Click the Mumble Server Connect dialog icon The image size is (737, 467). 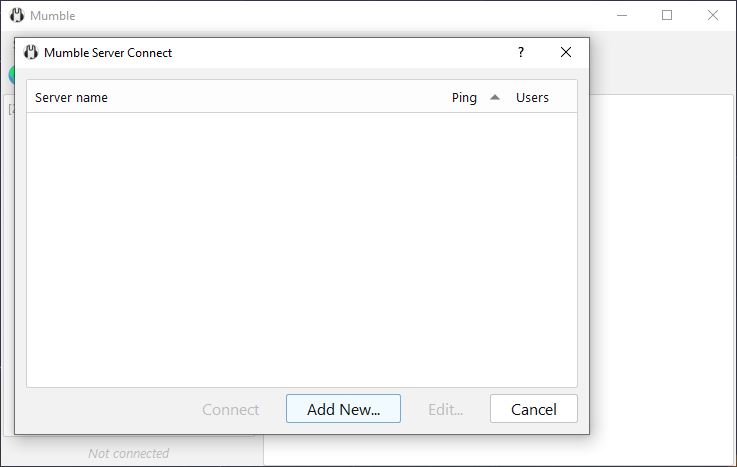click(31, 52)
